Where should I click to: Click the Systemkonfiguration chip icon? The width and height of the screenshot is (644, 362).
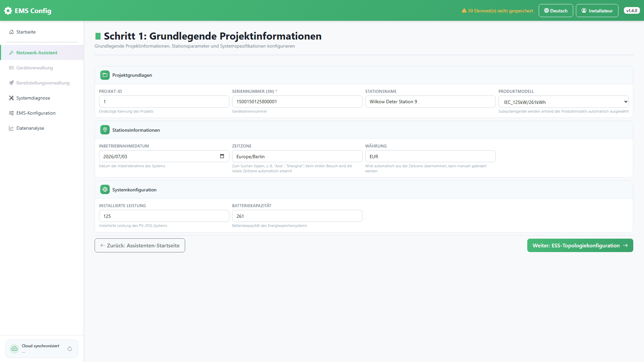click(x=105, y=190)
